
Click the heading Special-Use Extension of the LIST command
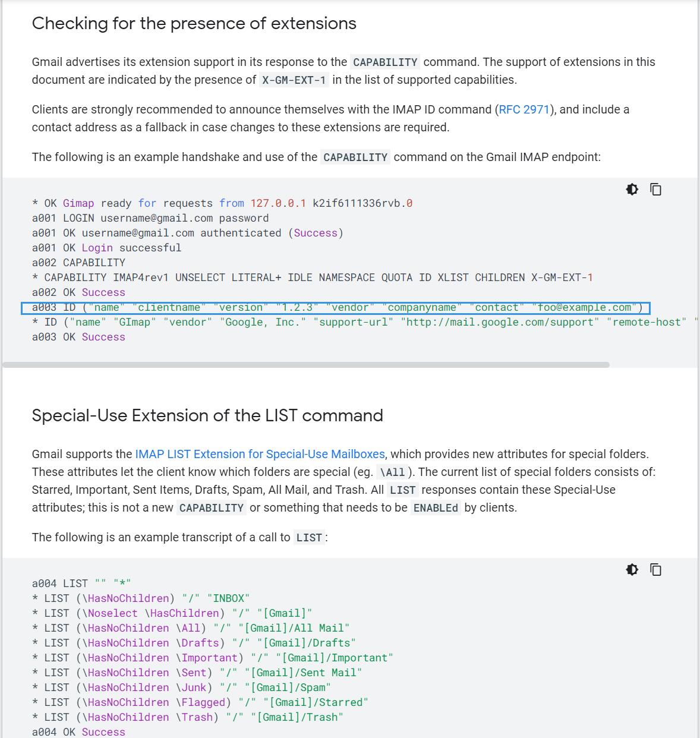tap(207, 415)
